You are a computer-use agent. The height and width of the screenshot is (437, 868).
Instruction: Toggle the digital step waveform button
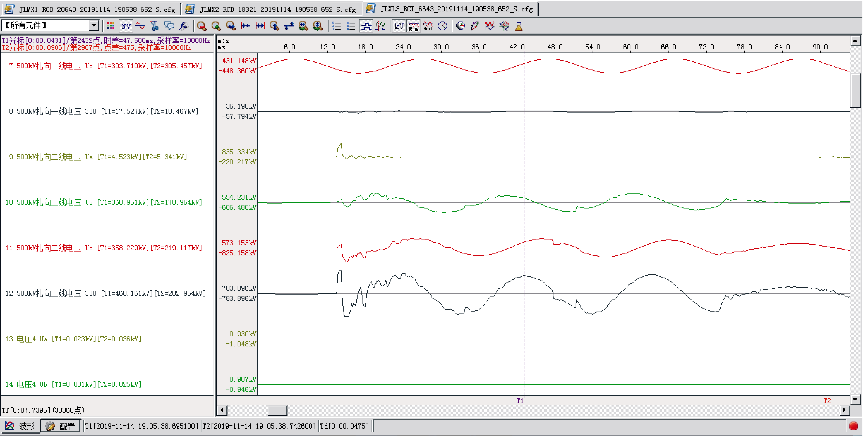pos(366,26)
